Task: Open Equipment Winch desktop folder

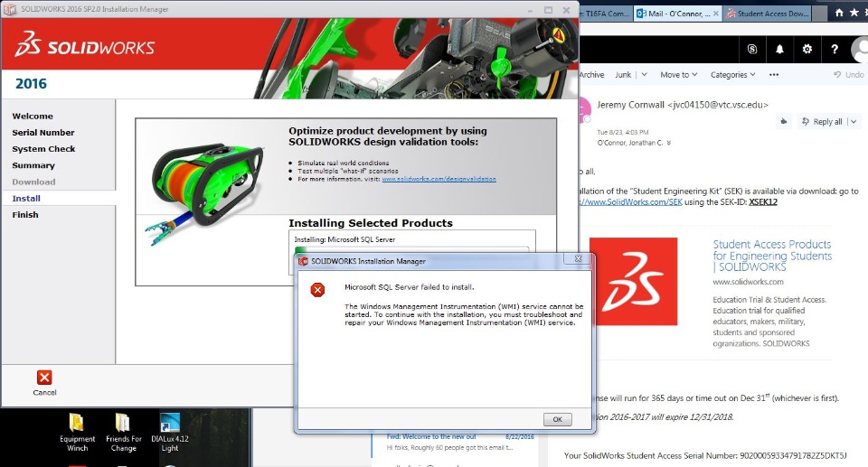Action: point(77,432)
